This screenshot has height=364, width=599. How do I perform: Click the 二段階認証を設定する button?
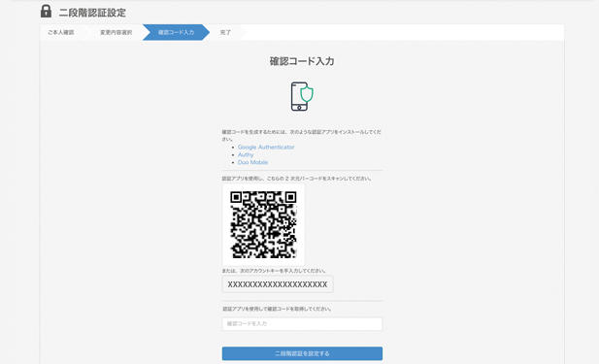(302, 353)
